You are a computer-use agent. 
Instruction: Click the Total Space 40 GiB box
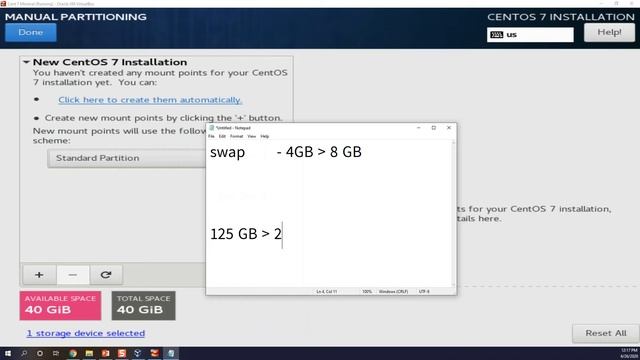click(x=143, y=305)
